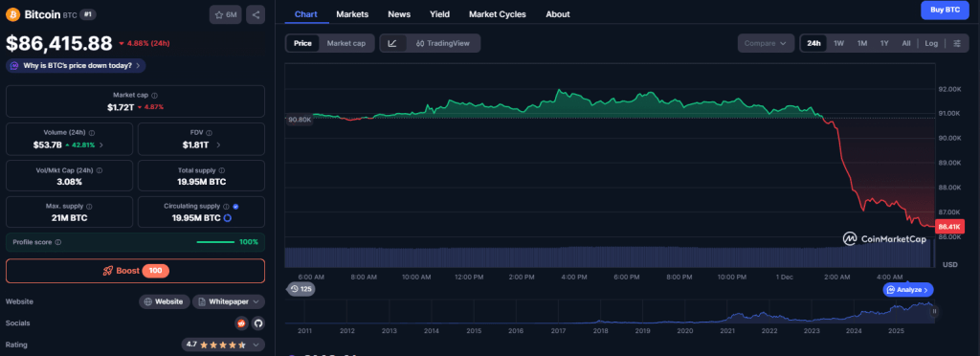
Task: Select the 1W time range
Action: (838, 43)
